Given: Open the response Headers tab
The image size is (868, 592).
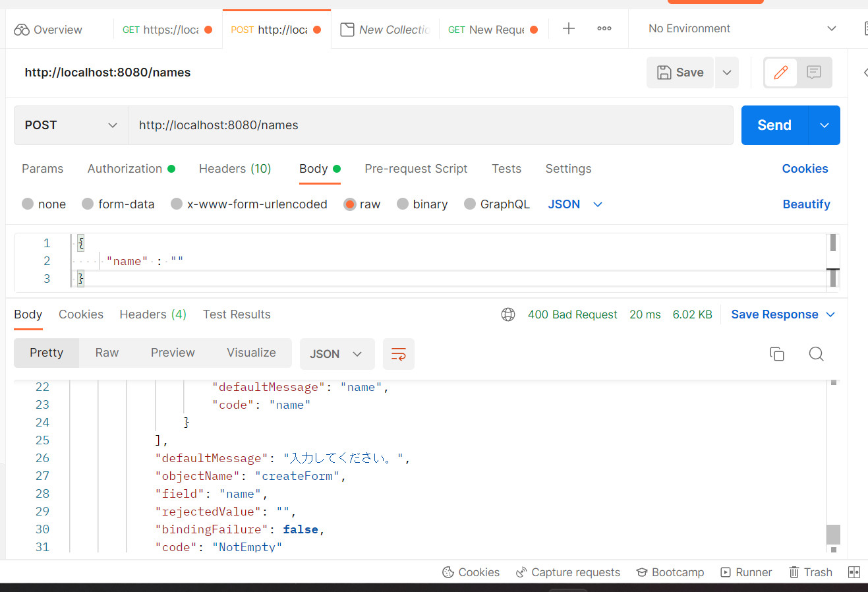Looking at the screenshot, I should pos(152,314).
